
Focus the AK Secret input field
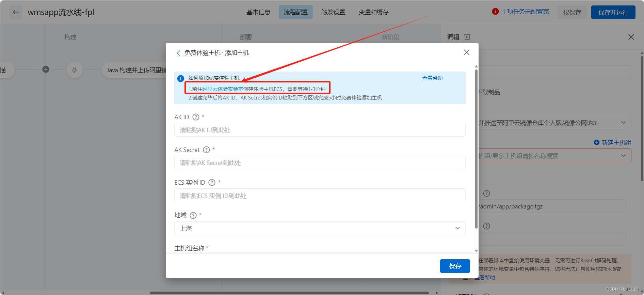[x=320, y=162]
